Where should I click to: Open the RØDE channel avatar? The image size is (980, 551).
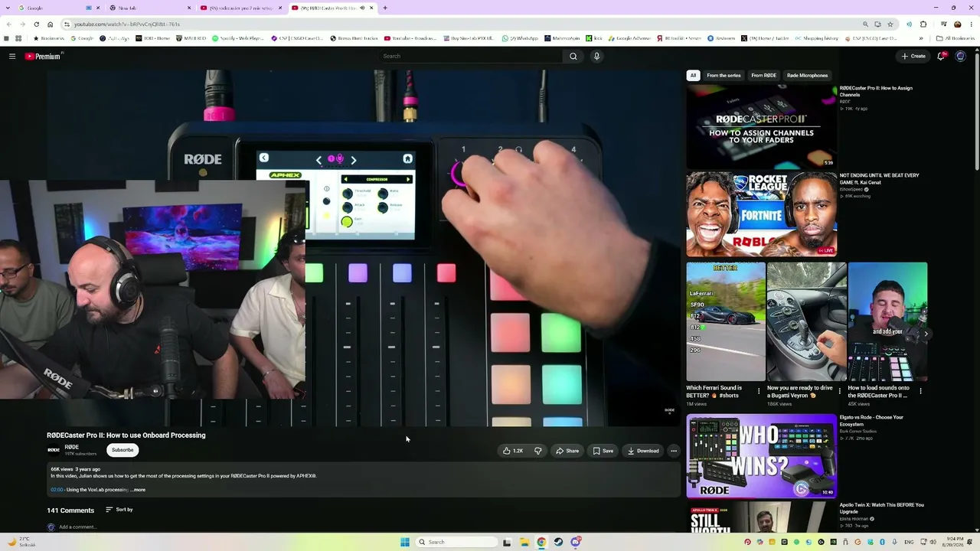coord(54,450)
